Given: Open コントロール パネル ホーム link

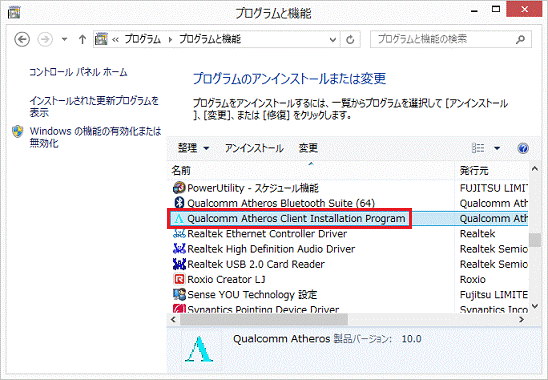Looking at the screenshot, I should pos(78,72).
